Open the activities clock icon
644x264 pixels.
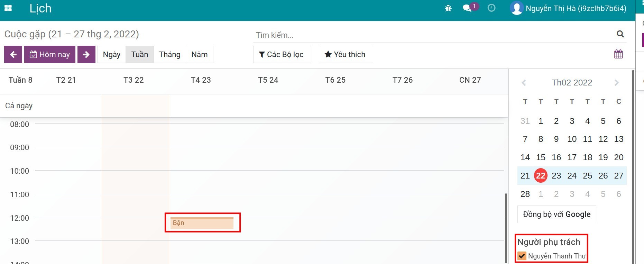[x=491, y=8]
